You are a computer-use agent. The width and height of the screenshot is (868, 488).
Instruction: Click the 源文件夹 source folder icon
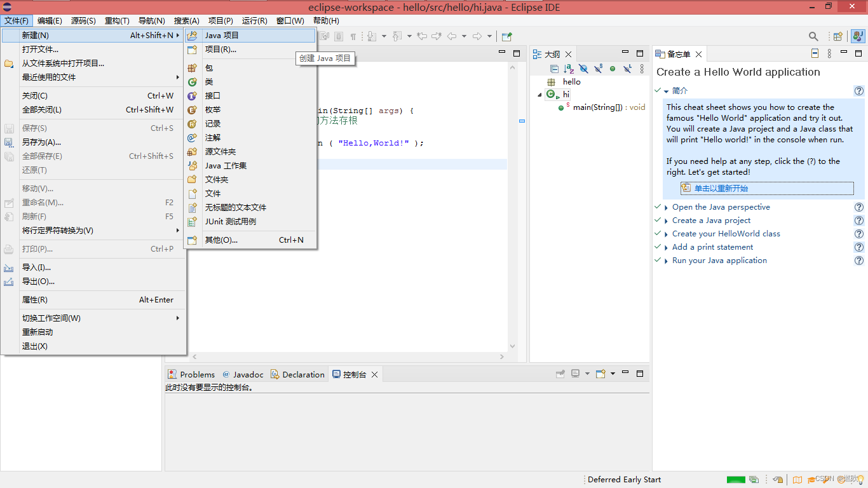[x=192, y=152]
